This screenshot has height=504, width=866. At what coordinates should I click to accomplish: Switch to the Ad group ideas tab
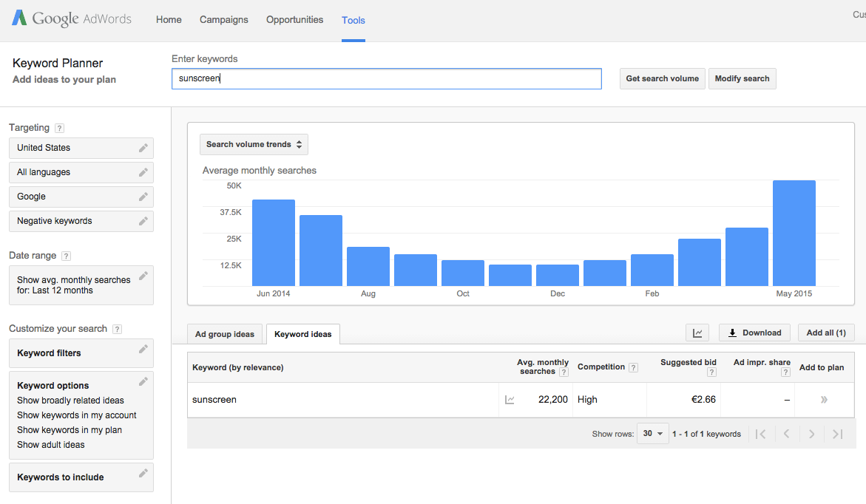pos(225,334)
